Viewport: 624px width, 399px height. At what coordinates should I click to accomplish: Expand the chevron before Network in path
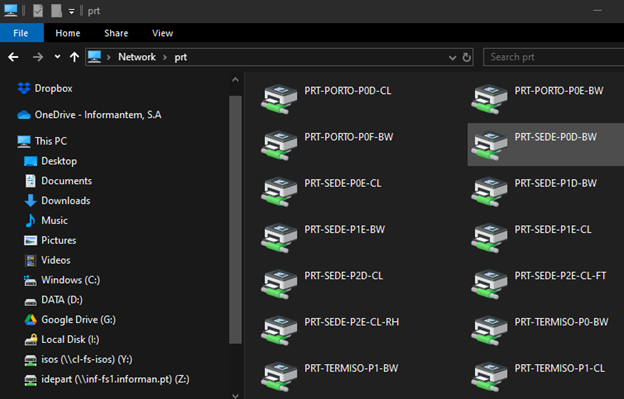(108, 57)
